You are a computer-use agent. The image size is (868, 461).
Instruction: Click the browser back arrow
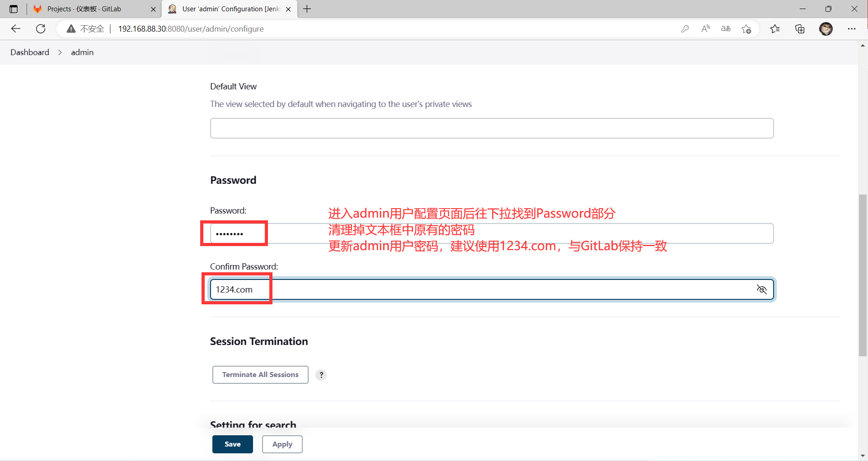coord(16,29)
